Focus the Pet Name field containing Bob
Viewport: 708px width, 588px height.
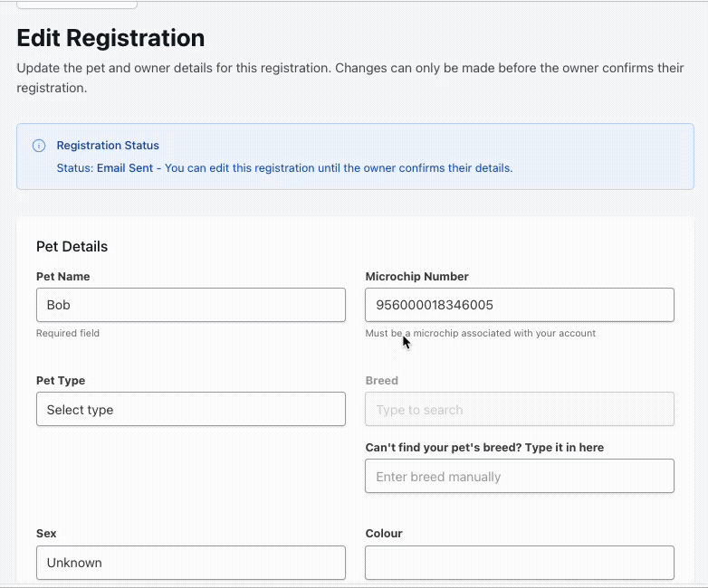pos(190,305)
